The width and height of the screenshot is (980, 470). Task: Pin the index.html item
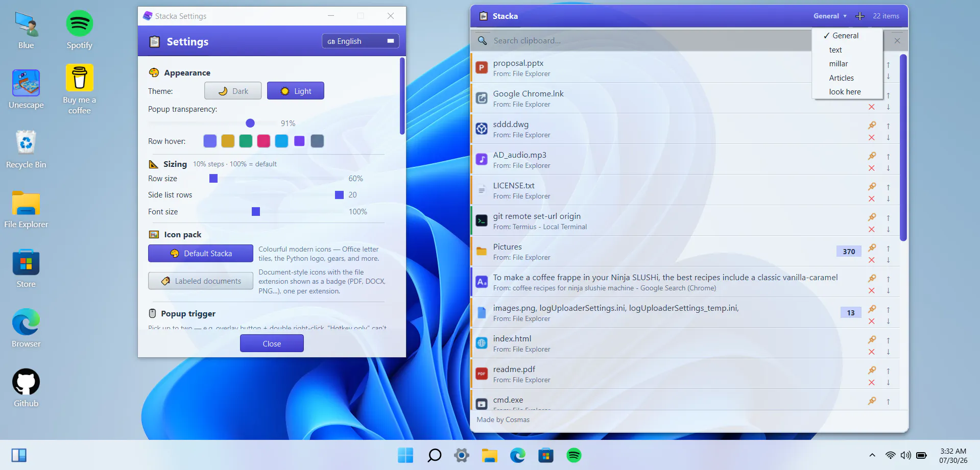coord(872,340)
